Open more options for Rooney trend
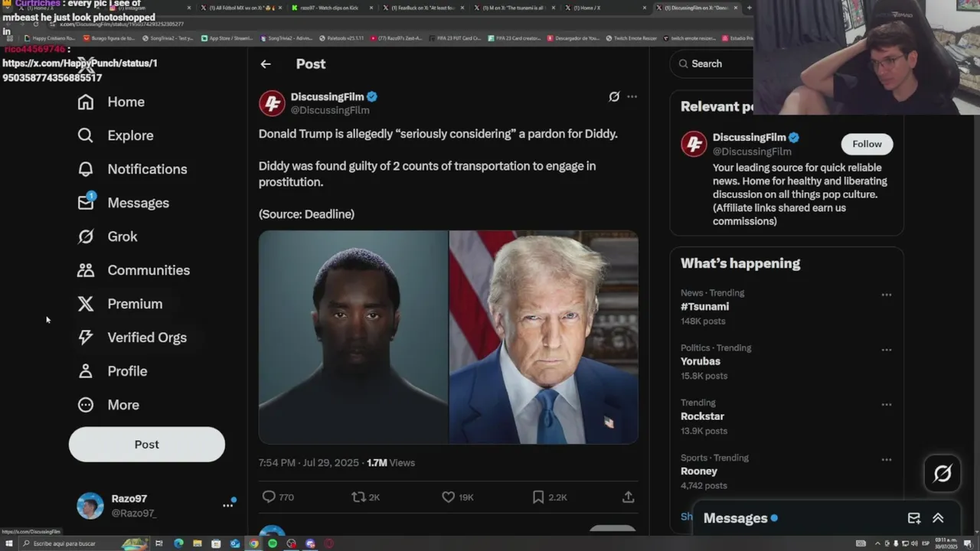The height and width of the screenshot is (551, 980). 887,460
